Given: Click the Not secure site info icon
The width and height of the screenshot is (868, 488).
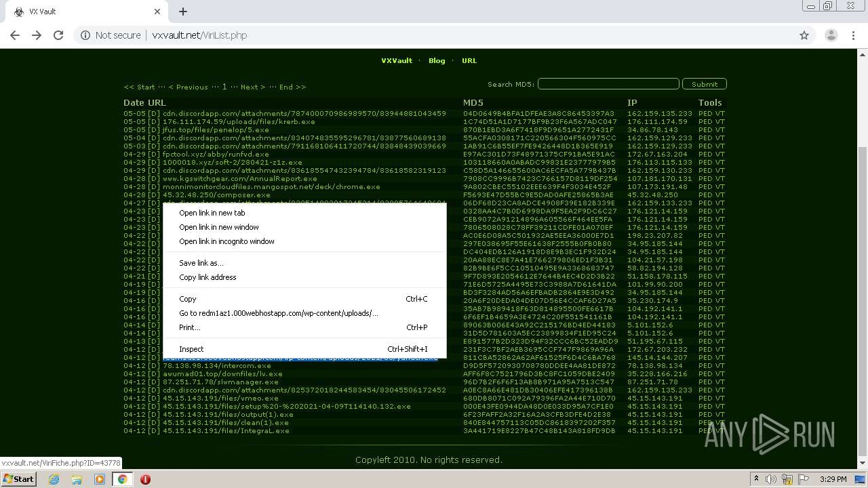Looking at the screenshot, I should 85,35.
